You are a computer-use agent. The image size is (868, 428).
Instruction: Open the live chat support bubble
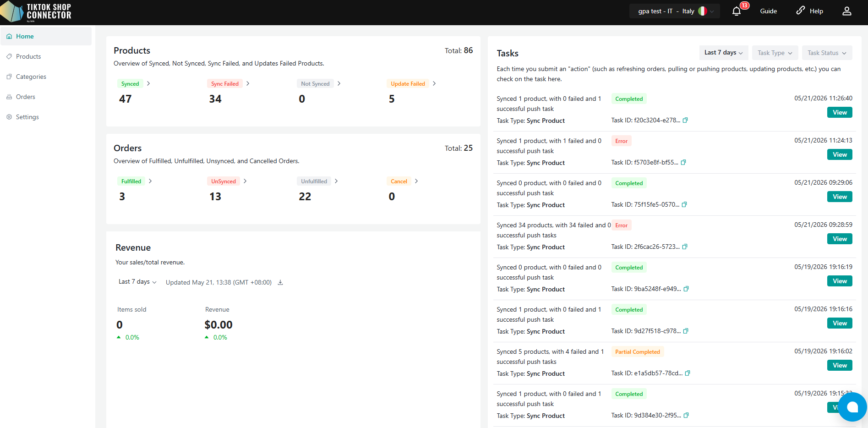(852, 407)
